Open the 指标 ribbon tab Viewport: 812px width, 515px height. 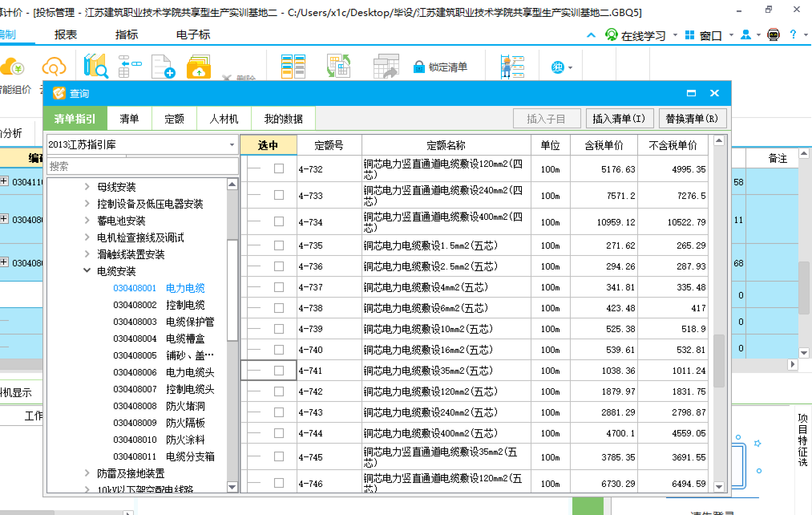[x=127, y=35]
